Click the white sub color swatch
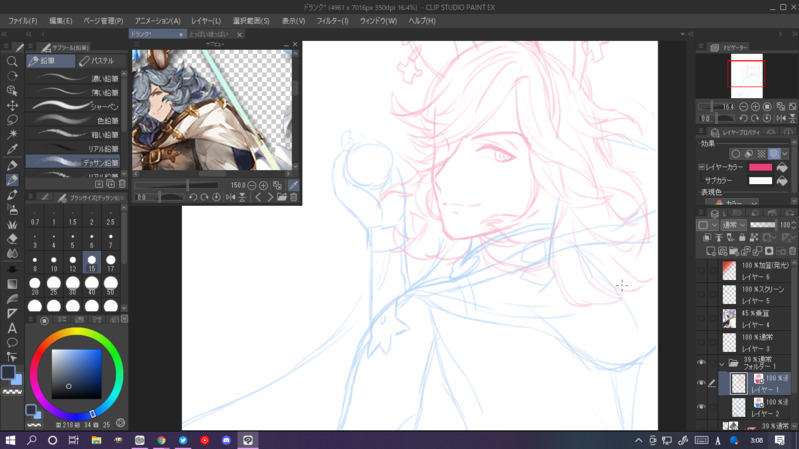This screenshot has width=799, height=449. tap(760, 180)
